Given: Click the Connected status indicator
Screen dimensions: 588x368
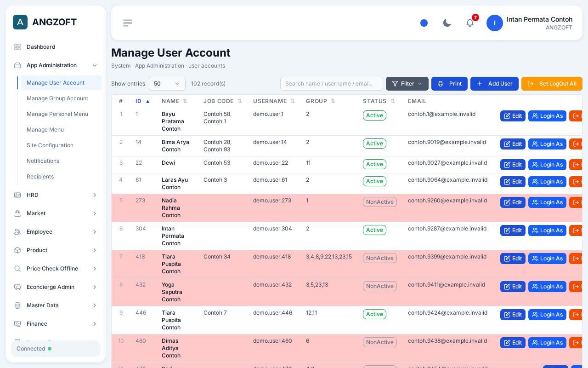Looking at the screenshot, I should click(x=56, y=349).
